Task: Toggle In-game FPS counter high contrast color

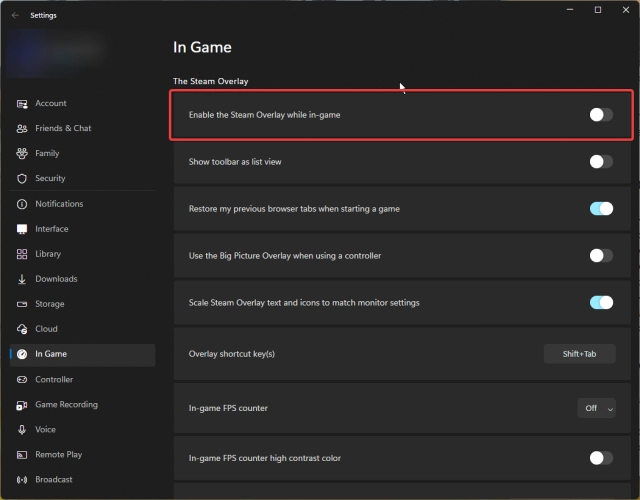Action: point(601,458)
